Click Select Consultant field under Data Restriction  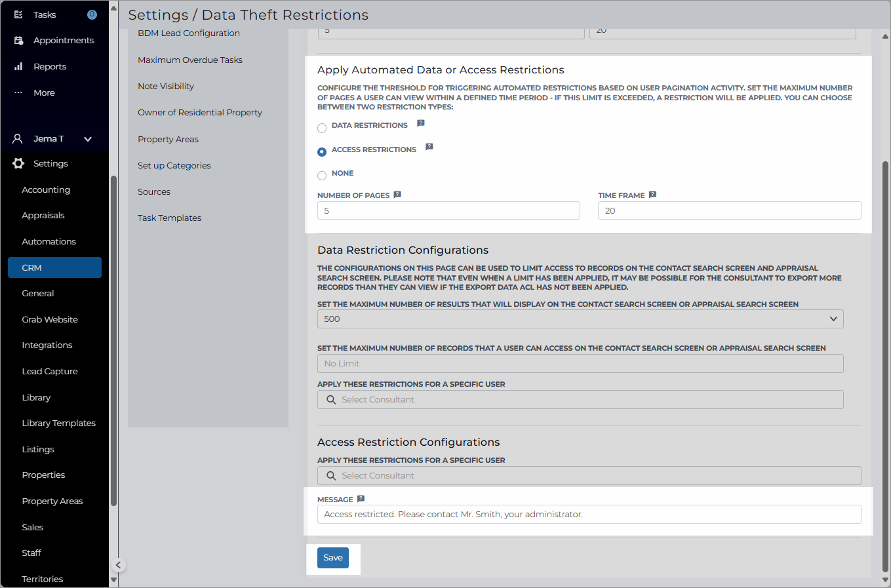580,400
